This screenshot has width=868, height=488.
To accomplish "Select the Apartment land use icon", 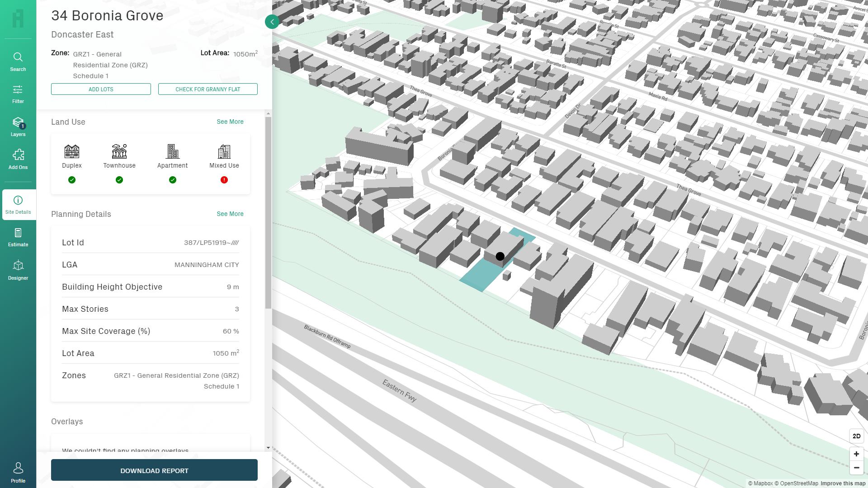I will point(172,152).
